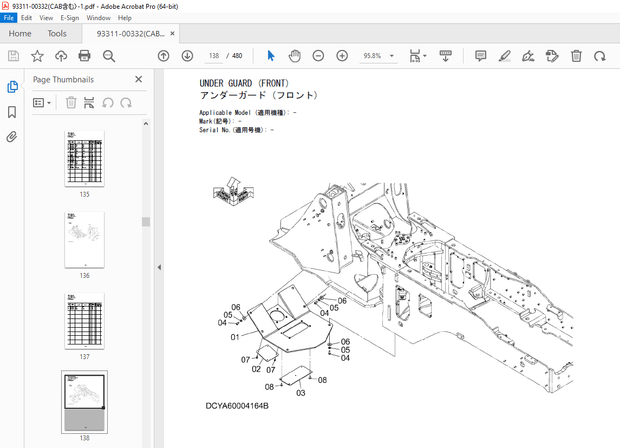Collapse the left navigation pane arrow

(159, 267)
